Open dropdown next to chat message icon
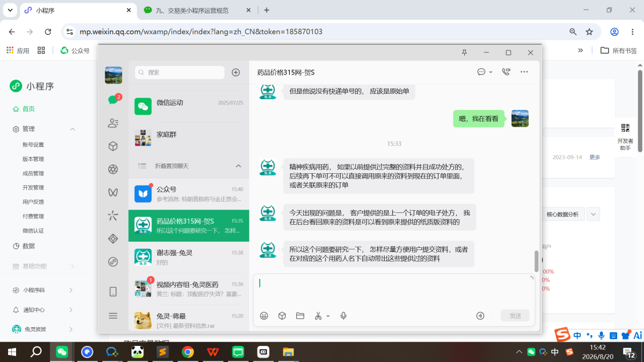 point(491,72)
